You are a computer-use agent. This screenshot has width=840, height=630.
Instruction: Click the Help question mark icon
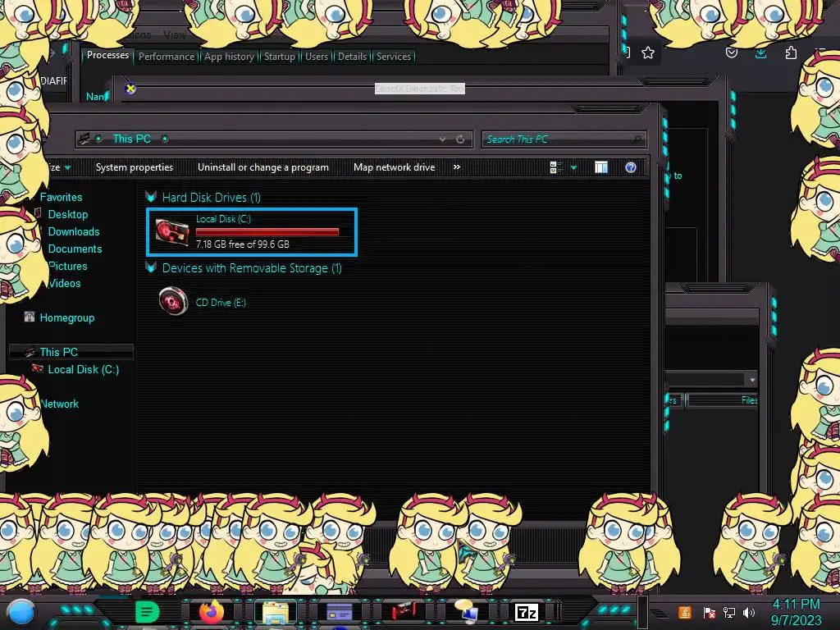tap(631, 167)
